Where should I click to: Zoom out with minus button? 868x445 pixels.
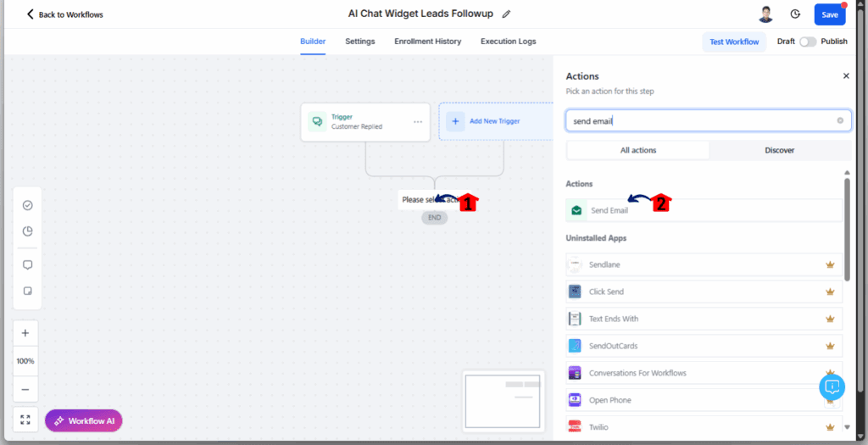25,389
